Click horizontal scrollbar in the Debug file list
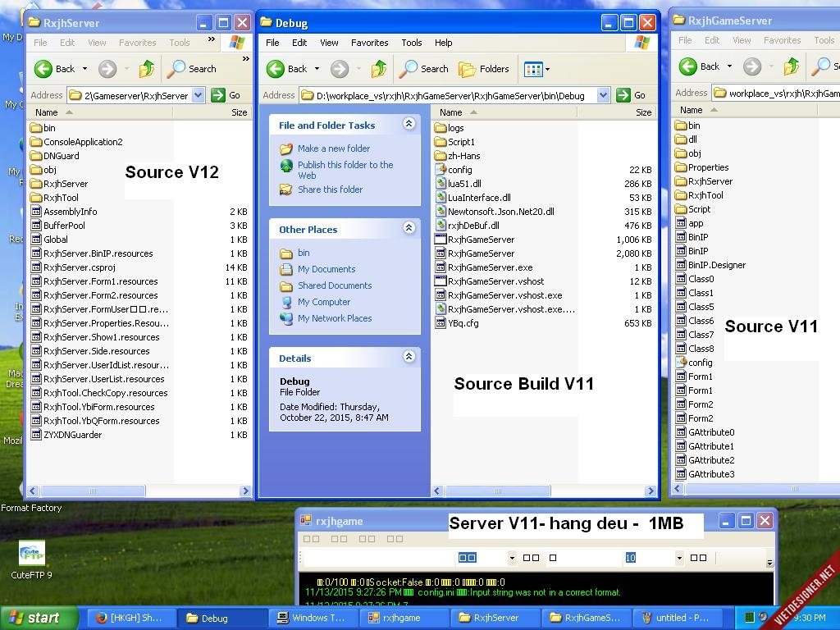 click(497, 491)
